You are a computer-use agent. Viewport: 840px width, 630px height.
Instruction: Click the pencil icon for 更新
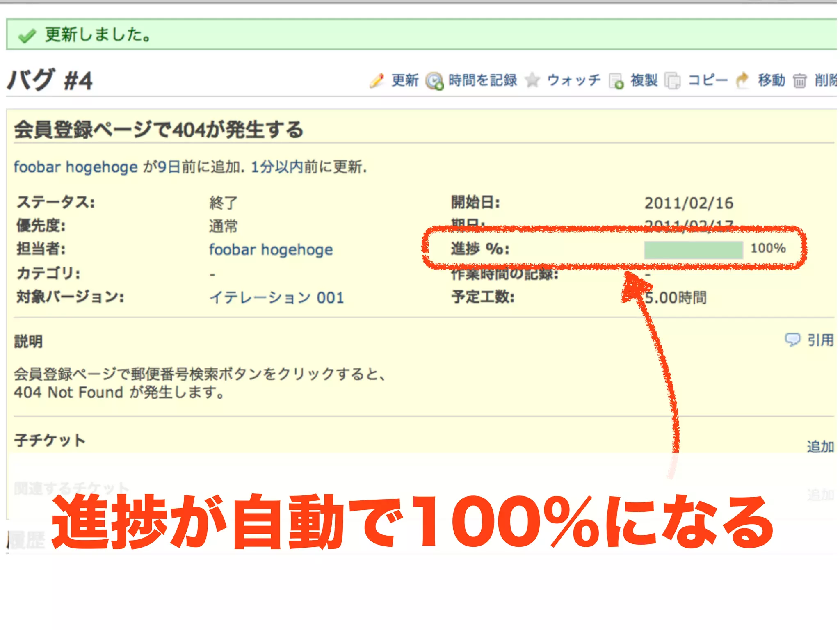(x=377, y=80)
